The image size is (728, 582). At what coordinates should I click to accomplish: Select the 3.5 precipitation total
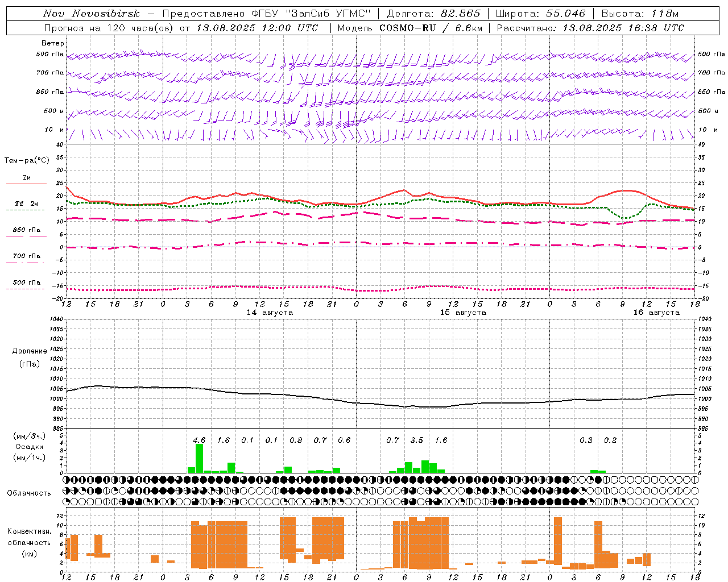[x=417, y=440]
